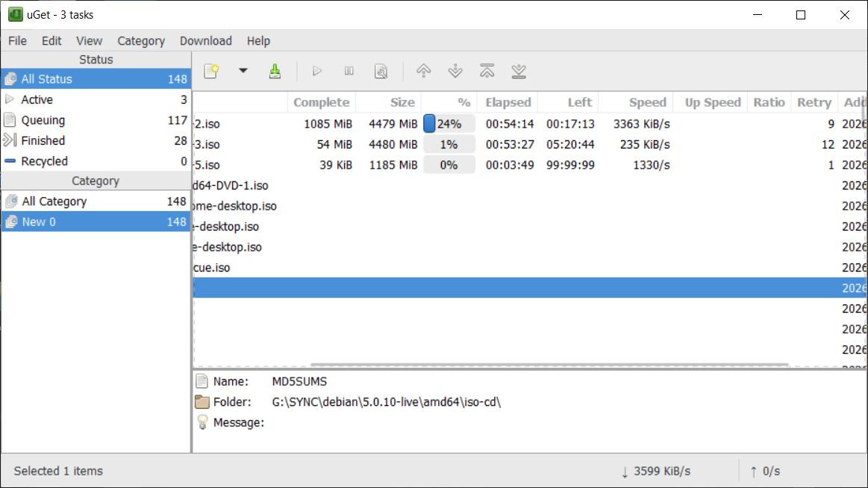The image size is (868, 488).
Task: Select the Recycled status filter
Action: [96, 161]
